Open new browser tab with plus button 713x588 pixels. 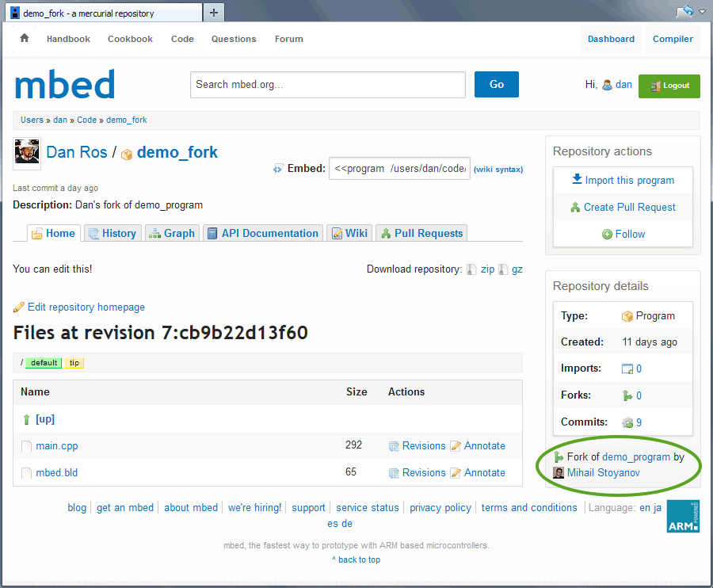[214, 13]
